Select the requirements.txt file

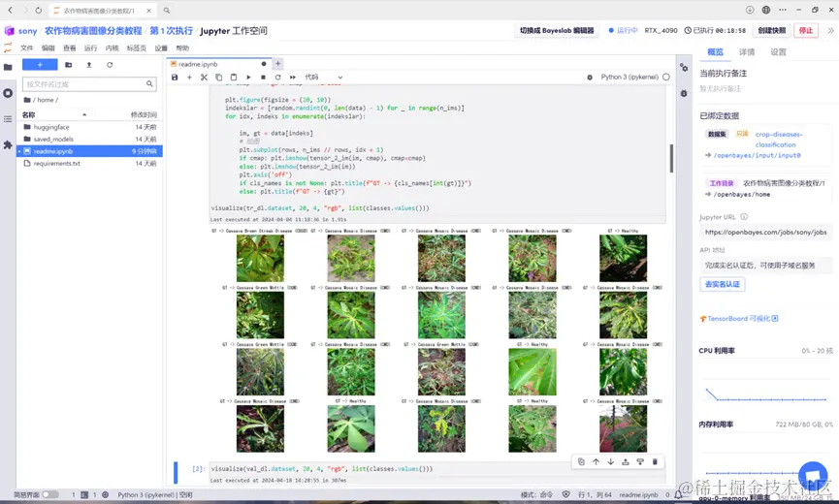pyautogui.click(x=89, y=163)
